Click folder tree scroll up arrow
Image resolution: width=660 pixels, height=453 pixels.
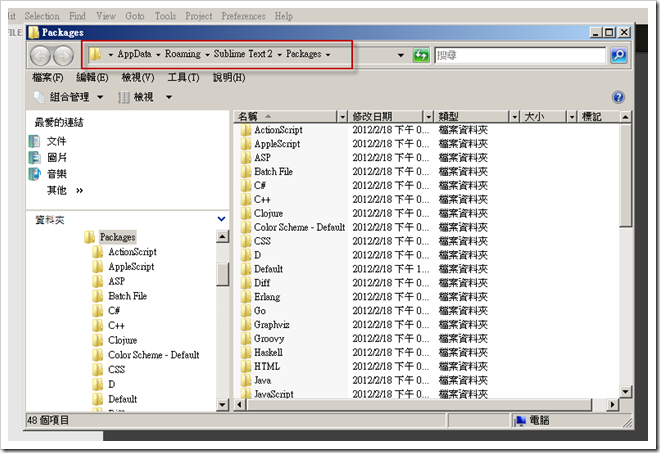(223, 236)
